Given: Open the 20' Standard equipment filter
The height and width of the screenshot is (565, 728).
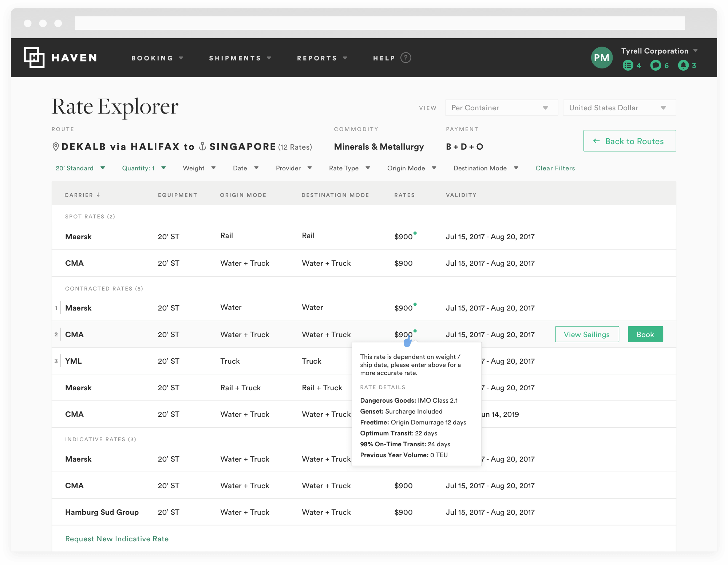Looking at the screenshot, I should (x=80, y=168).
